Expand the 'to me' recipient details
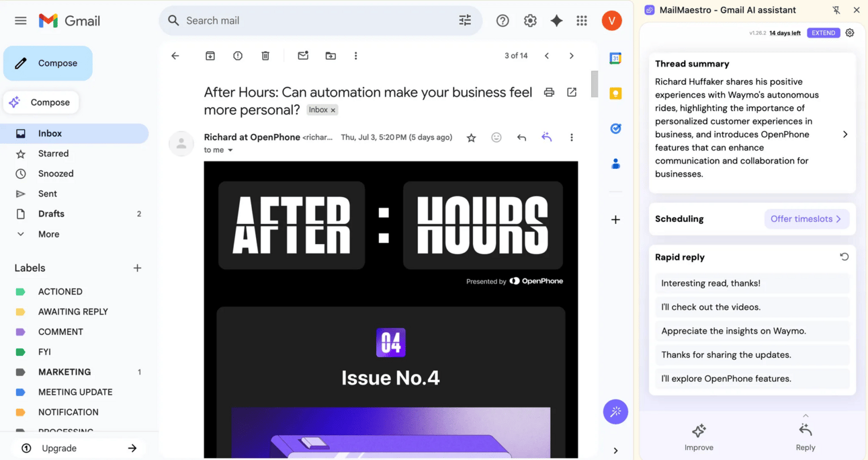This screenshot has height=460, width=868. [x=230, y=150]
